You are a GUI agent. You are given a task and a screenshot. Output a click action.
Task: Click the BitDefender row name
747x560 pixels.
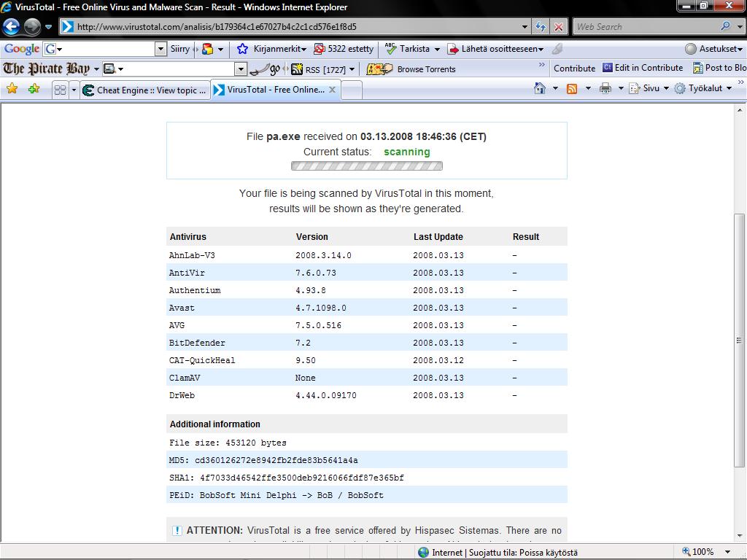(197, 343)
